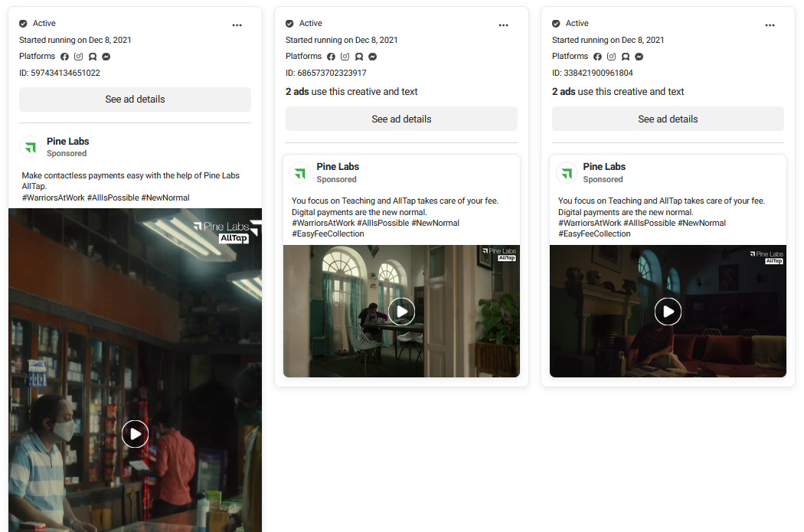The width and height of the screenshot is (804, 532).
Task: Click Audience Network icon on ad 597434134651022
Action: [x=93, y=57]
